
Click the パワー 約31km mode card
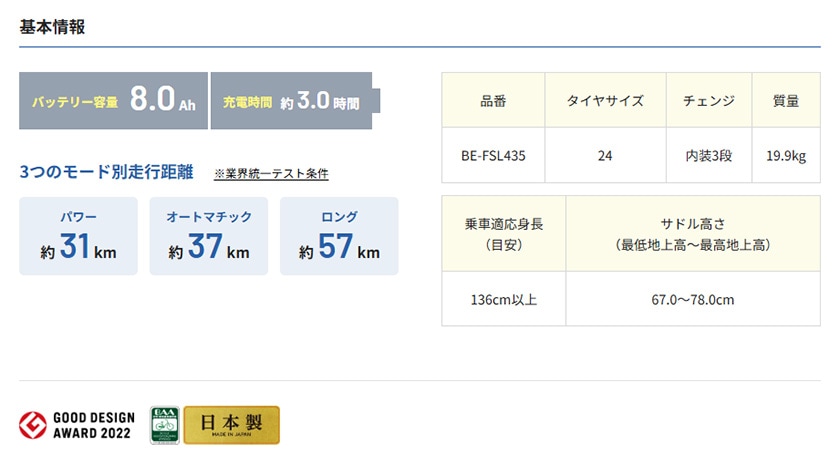click(x=78, y=236)
